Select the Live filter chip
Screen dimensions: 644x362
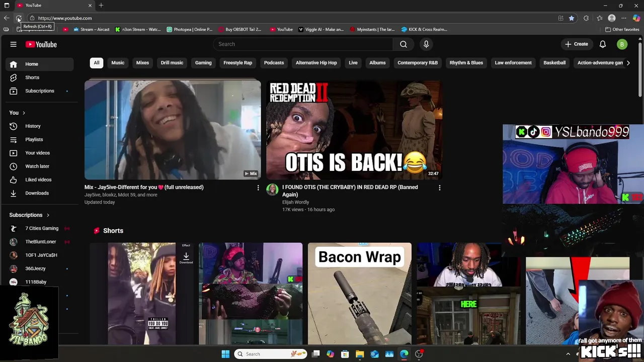[353, 63]
